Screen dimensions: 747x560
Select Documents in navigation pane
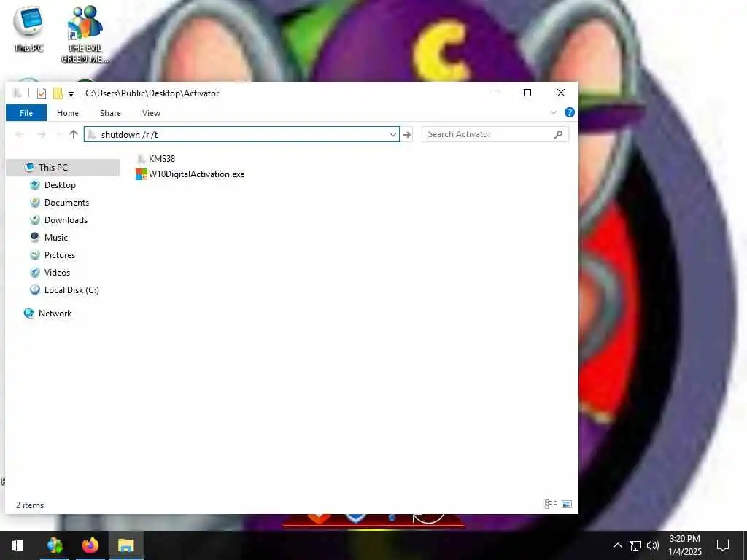click(66, 203)
